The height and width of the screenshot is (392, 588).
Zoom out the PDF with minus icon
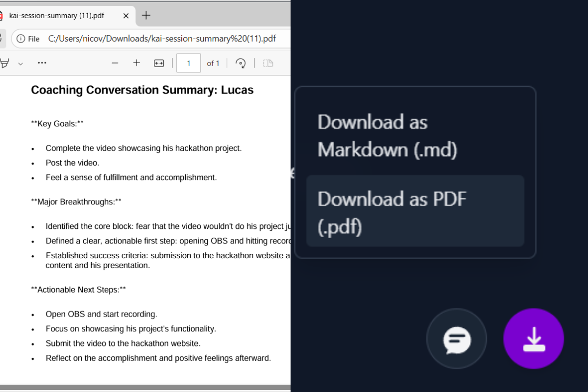(x=115, y=63)
